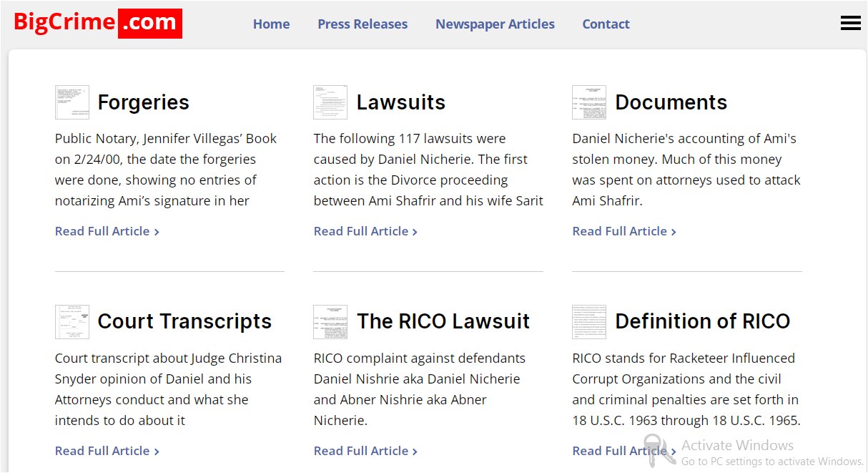Open the Definition of RICO thumbnail
868x473 pixels.
coord(589,322)
